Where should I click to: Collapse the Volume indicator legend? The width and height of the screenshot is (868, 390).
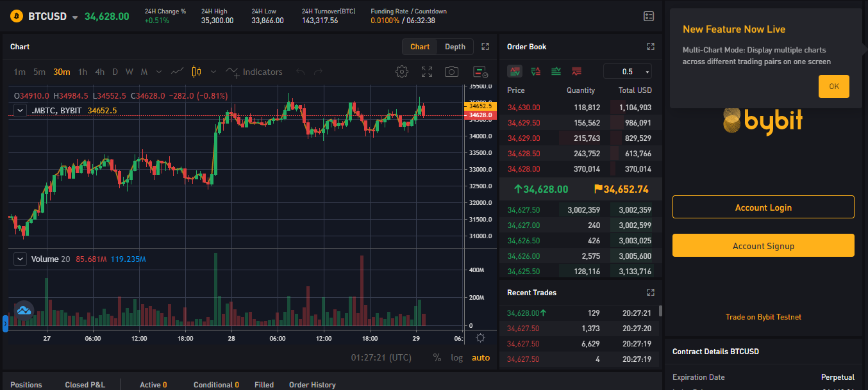coord(21,259)
